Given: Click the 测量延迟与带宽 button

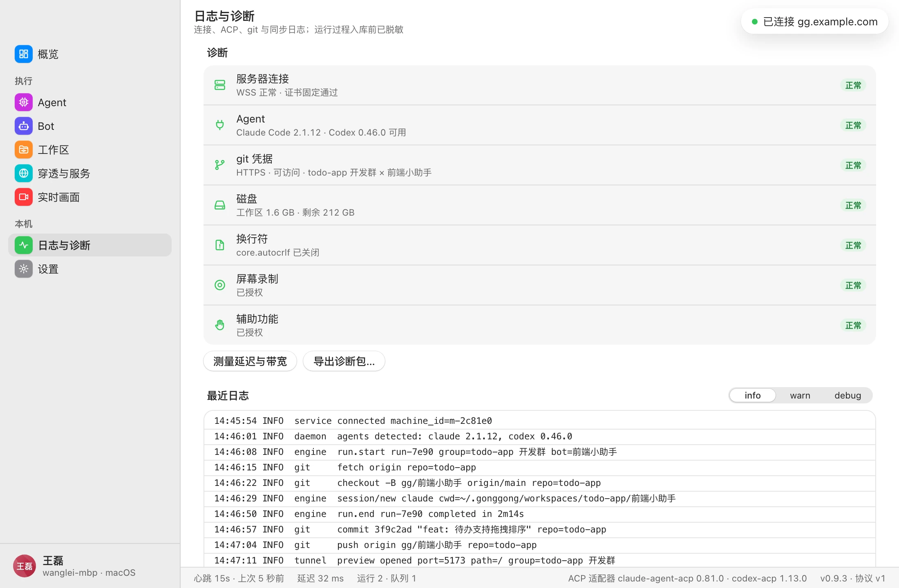Looking at the screenshot, I should 250,361.
